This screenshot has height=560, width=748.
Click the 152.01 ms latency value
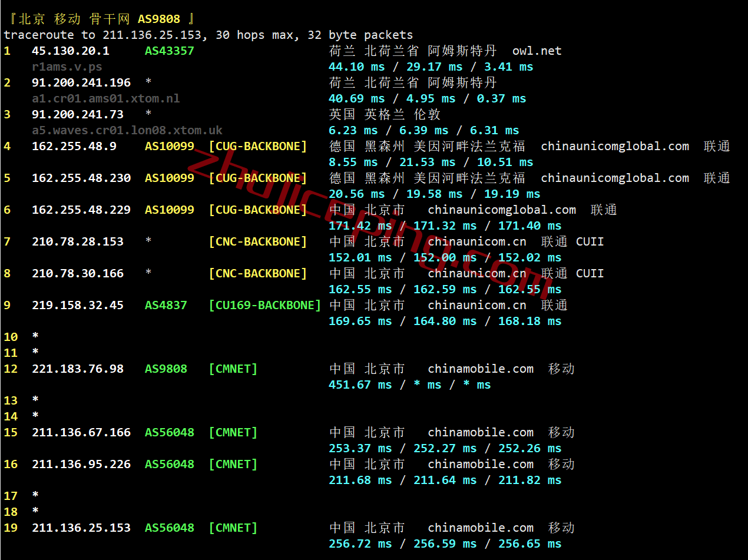click(360, 257)
